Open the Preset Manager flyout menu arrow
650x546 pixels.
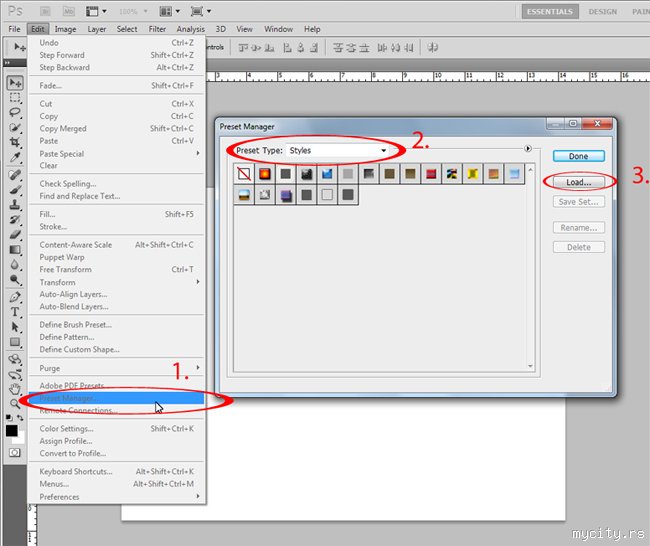[528, 148]
